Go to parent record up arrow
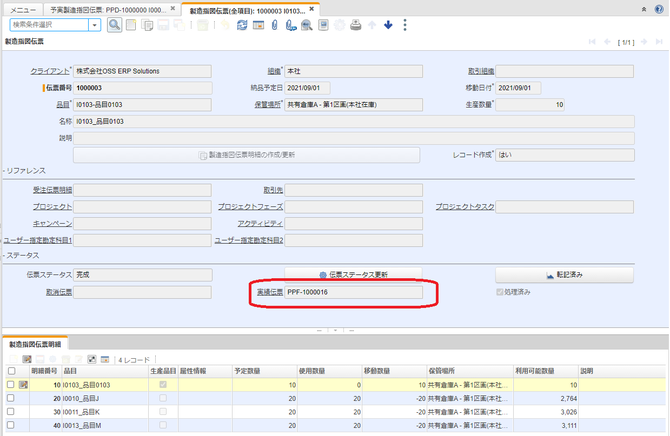 pyautogui.click(x=372, y=25)
